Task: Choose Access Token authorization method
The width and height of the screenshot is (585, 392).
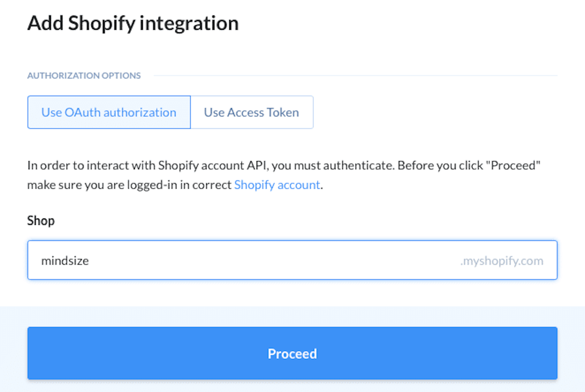Action: (252, 112)
